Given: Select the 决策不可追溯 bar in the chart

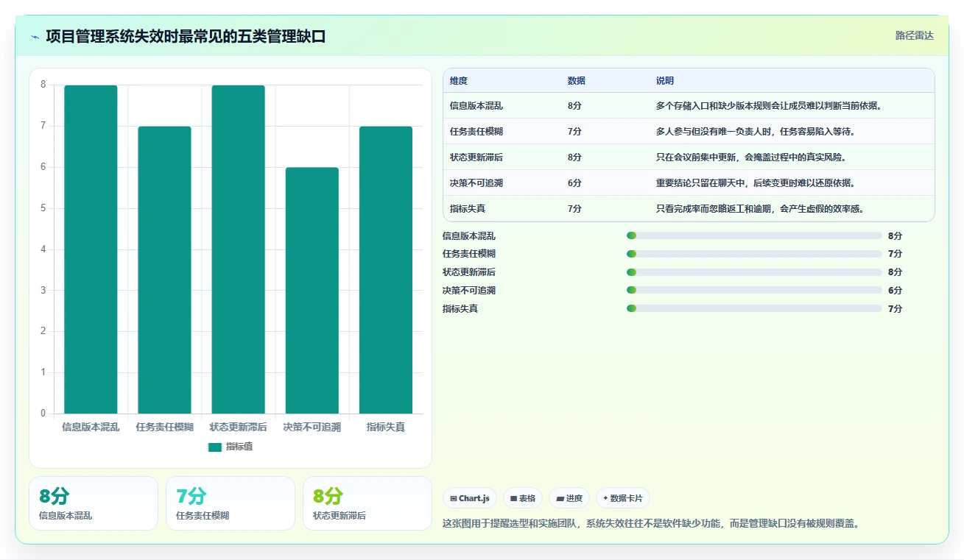Looking at the screenshot, I should (x=312, y=291).
